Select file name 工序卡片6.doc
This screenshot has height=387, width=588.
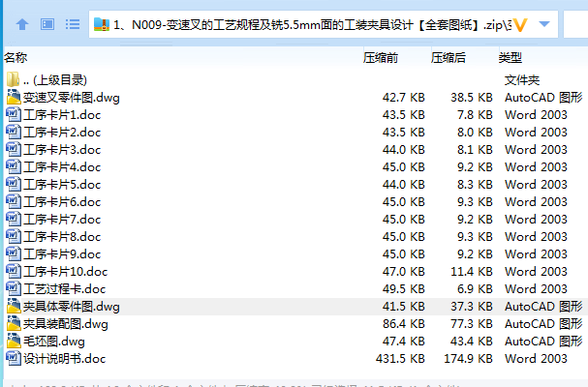pyautogui.click(x=62, y=202)
